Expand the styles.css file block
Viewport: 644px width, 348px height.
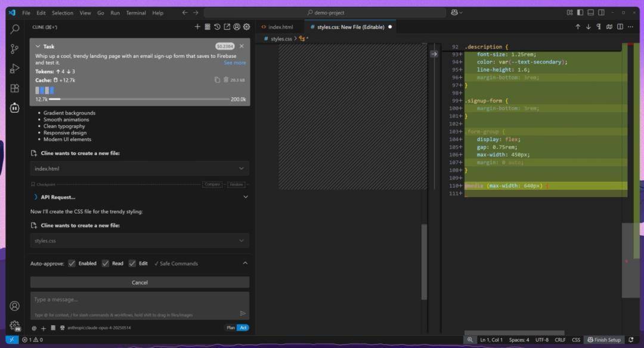pyautogui.click(x=140, y=241)
